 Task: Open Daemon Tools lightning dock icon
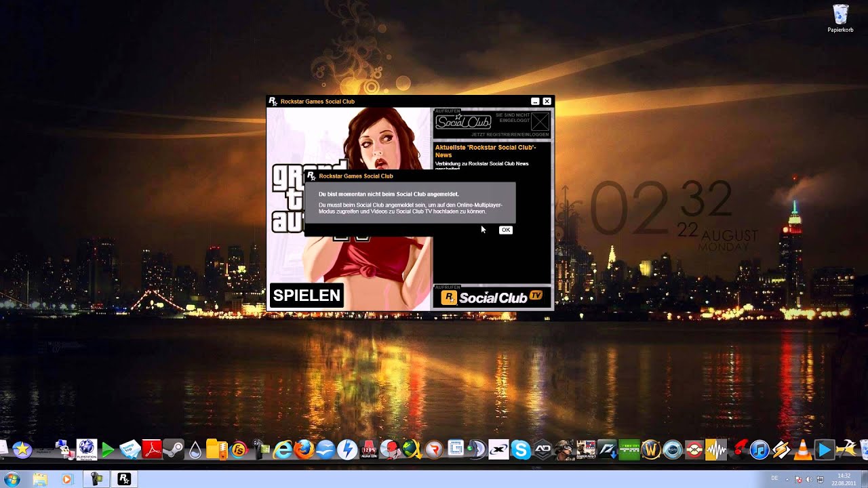[347, 449]
